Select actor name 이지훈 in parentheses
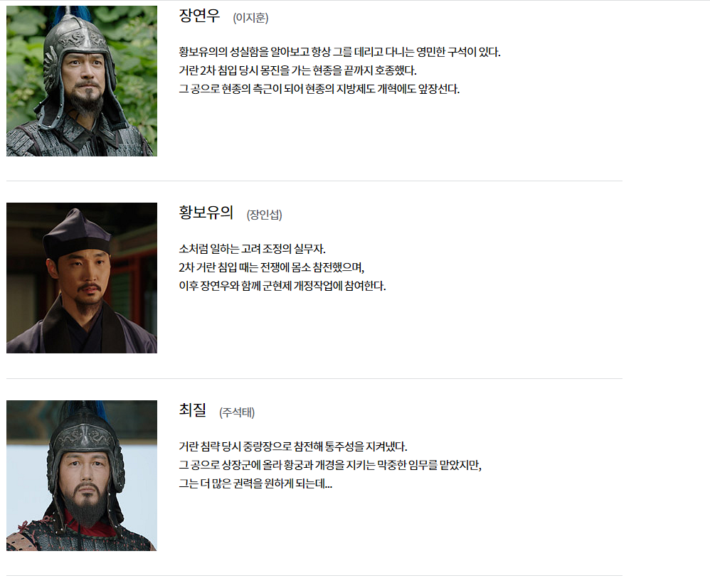 [x=250, y=18]
